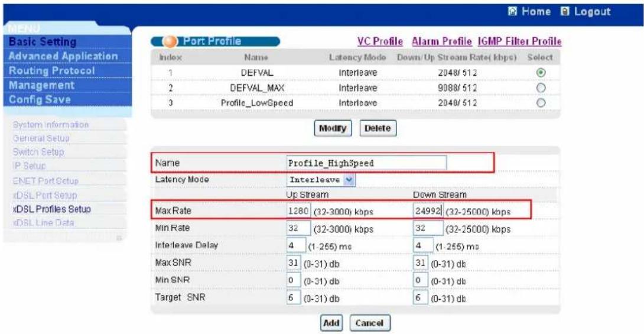The image size is (644, 334).
Task: Click the Cancel button
Action: [369, 323]
